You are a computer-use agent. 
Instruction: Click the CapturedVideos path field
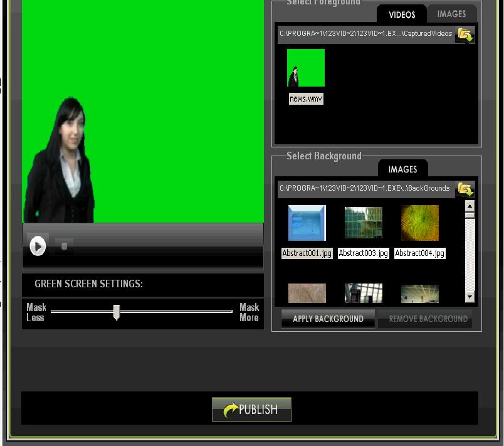[367, 35]
